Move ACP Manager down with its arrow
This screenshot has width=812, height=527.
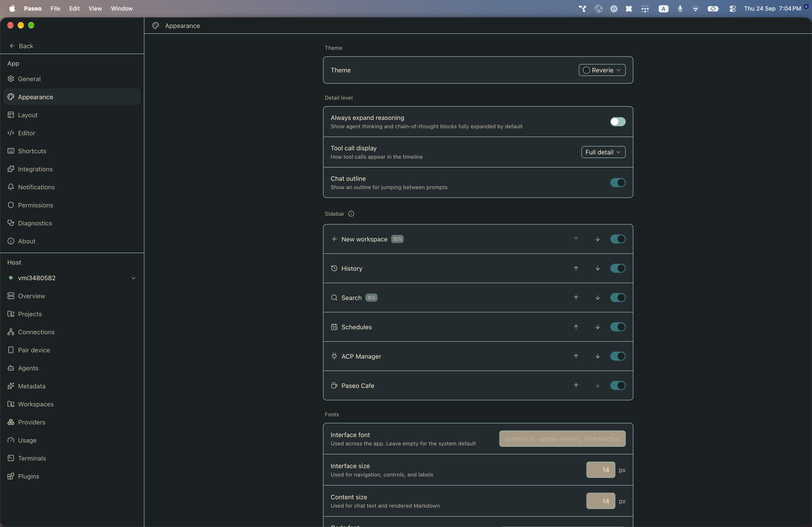(598, 356)
